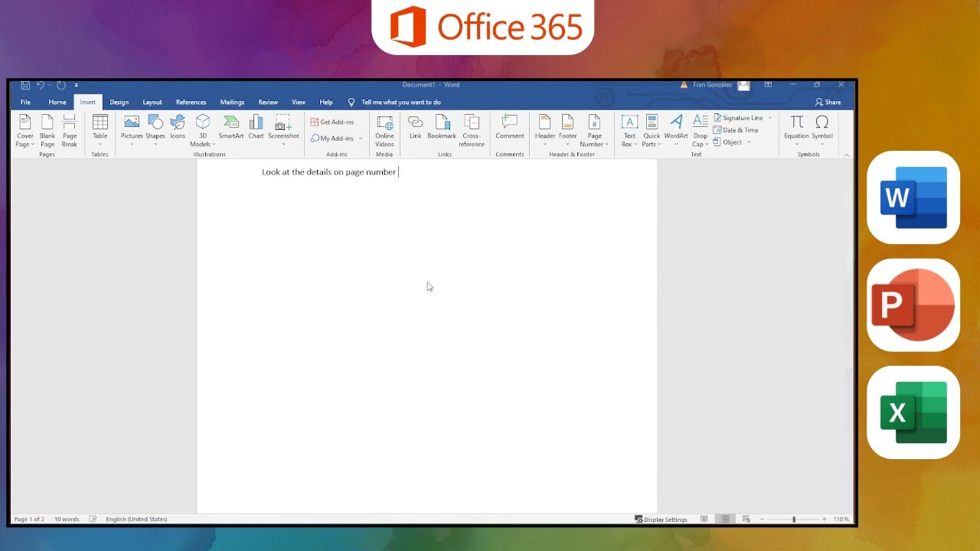The width and height of the screenshot is (980, 551).
Task: Insert Pictures from the ribbon
Action: coord(132,131)
